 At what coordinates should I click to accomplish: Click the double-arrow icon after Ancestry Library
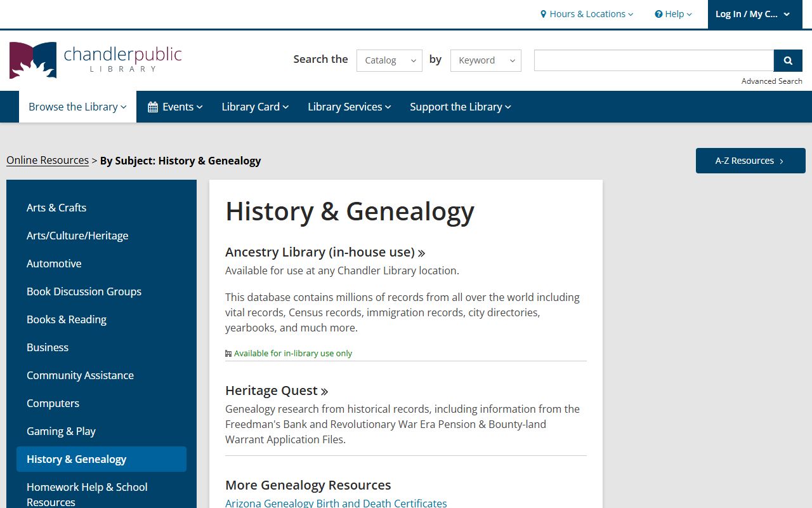tap(421, 253)
